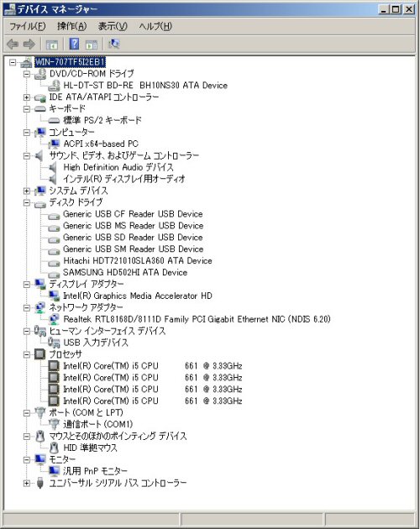Expand the システム デバイス node

[x=27, y=191]
